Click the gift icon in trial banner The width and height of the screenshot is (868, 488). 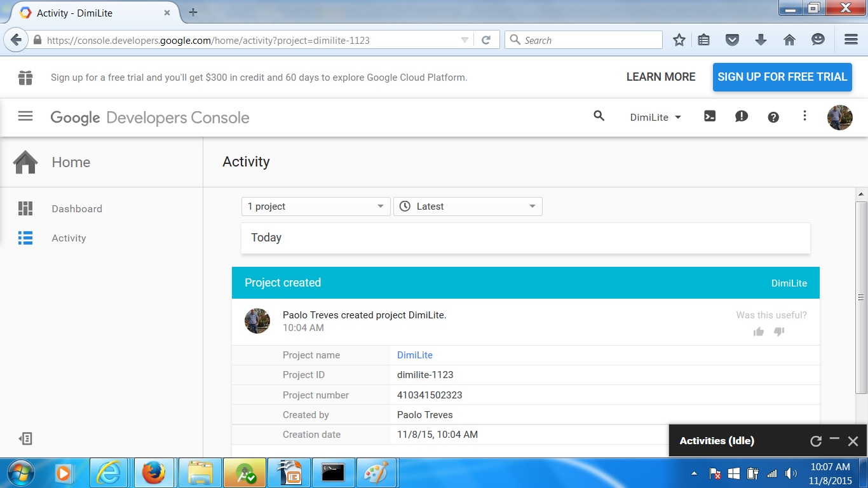point(25,78)
